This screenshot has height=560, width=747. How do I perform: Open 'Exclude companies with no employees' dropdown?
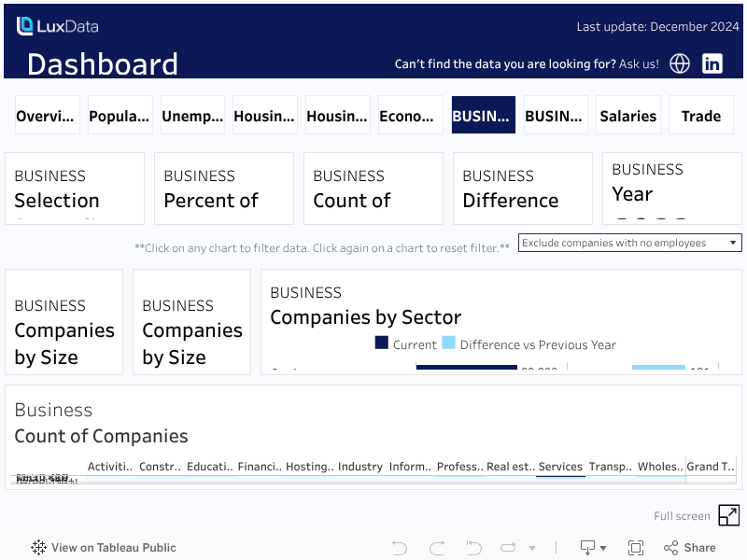tap(629, 243)
